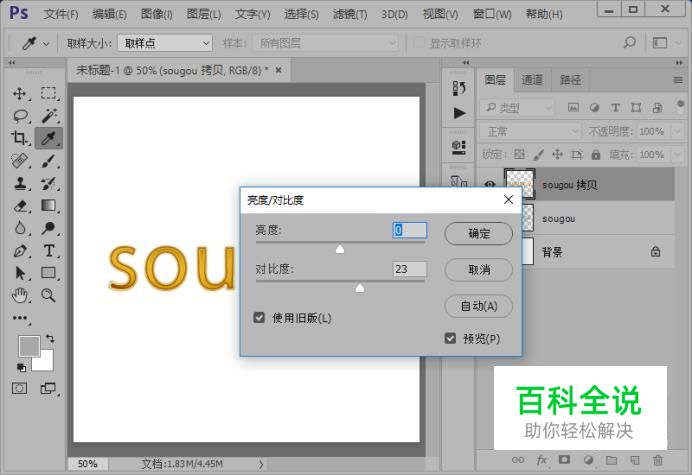Toggle the Preview (预览) checkbox
The height and width of the screenshot is (475, 692).
click(x=450, y=338)
